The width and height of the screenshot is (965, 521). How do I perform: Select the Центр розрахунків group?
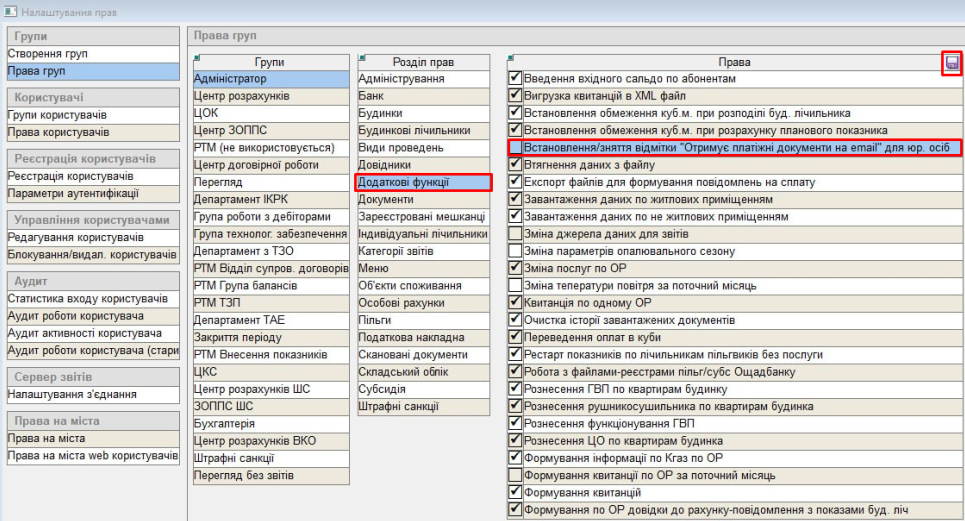point(242,96)
